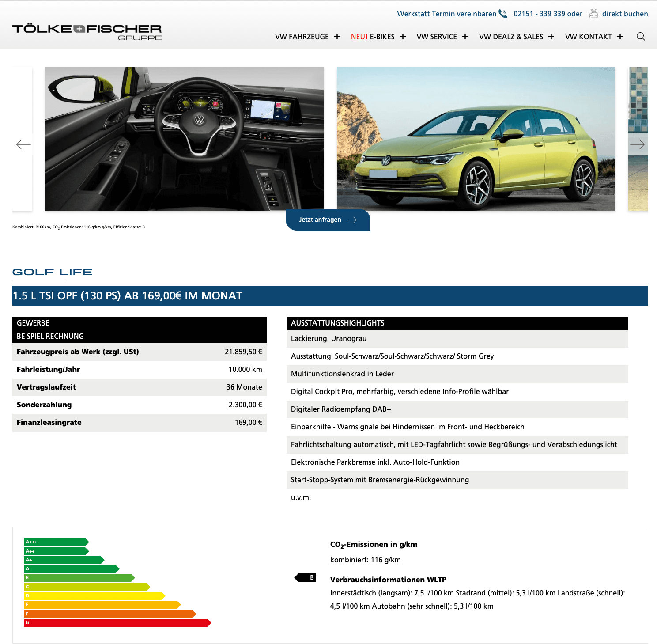Viewport: 657px width, 644px height.
Task: Click Verbrauchsinformationen WLTP heading
Action: point(388,580)
